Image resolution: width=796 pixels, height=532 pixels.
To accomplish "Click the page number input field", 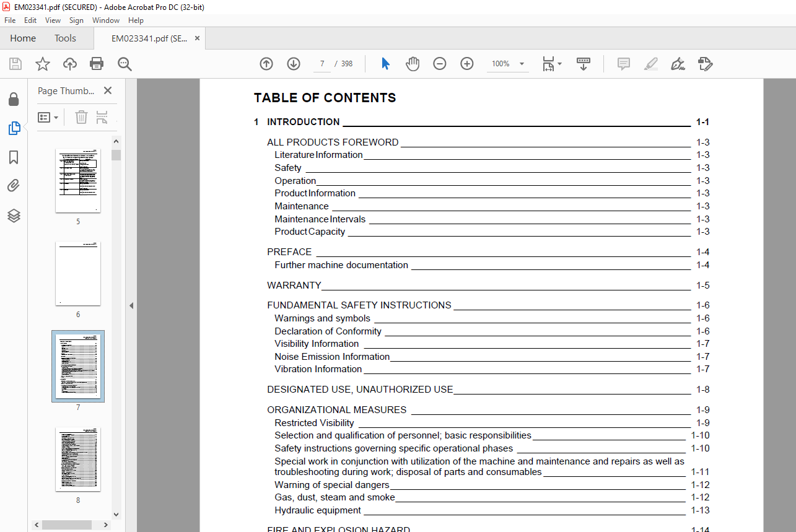I will [x=322, y=64].
